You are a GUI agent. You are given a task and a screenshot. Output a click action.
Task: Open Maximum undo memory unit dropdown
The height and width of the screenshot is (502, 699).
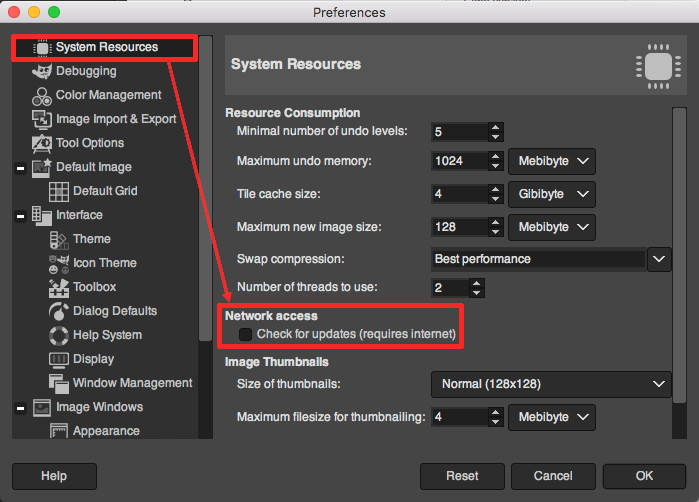point(552,161)
